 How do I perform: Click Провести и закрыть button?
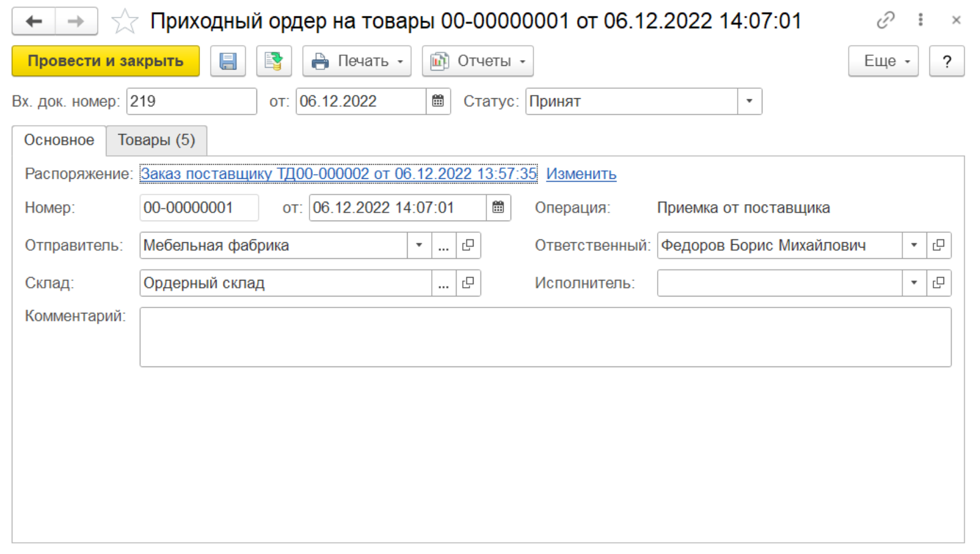105,61
